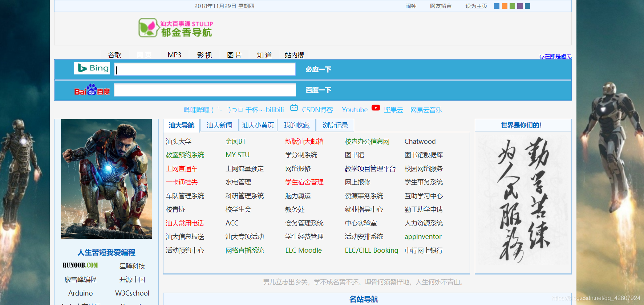Open the 汕大导航 tab
The image size is (644, 305).
[182, 125]
